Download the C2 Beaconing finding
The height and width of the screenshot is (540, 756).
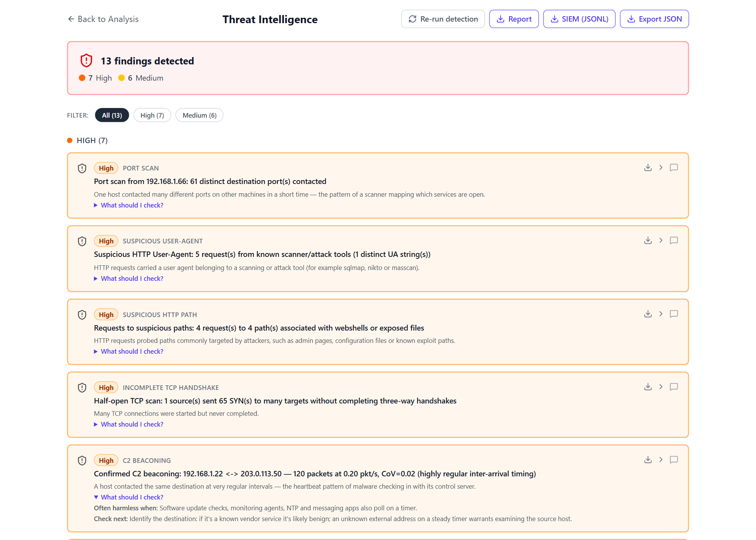coord(648,459)
